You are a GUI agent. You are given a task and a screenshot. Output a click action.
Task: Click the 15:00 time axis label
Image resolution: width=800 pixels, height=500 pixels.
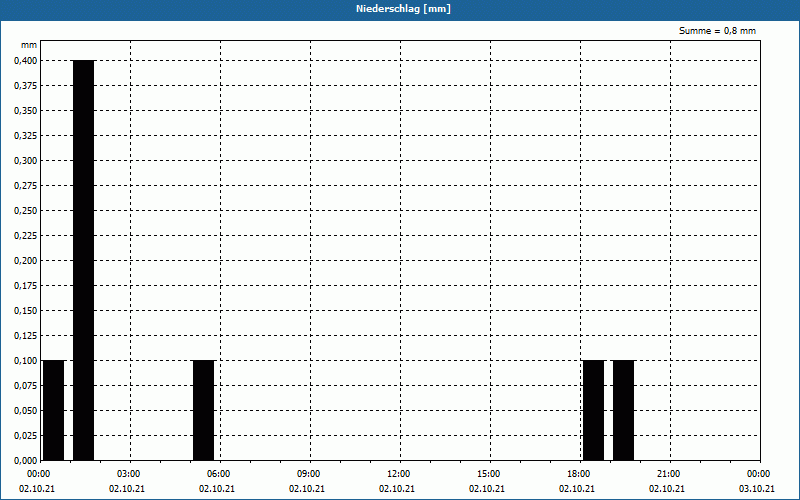[x=488, y=474]
